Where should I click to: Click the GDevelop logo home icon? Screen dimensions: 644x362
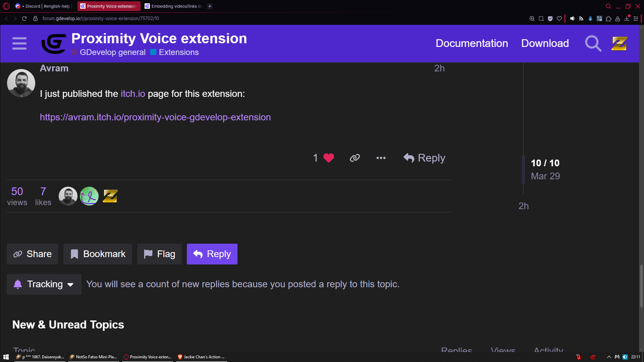tap(54, 44)
